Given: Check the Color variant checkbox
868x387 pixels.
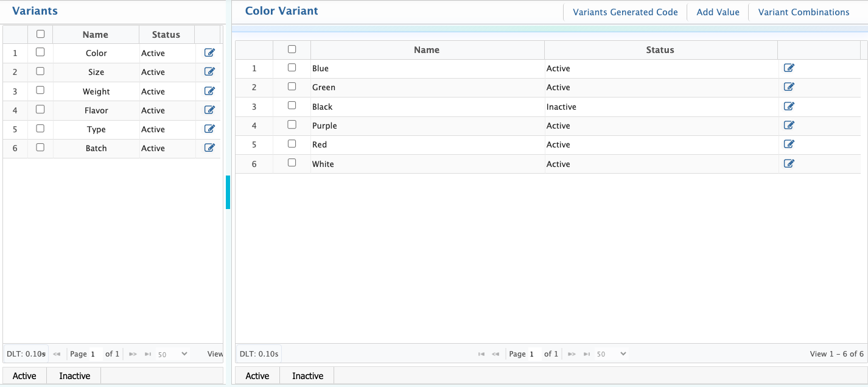Looking at the screenshot, I should [x=40, y=52].
